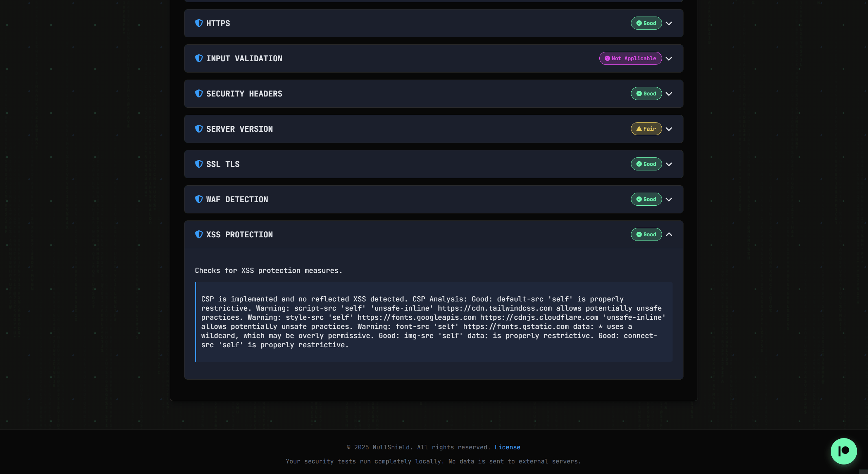Expand the WAF Detection results
The image size is (868, 474).
pos(668,199)
